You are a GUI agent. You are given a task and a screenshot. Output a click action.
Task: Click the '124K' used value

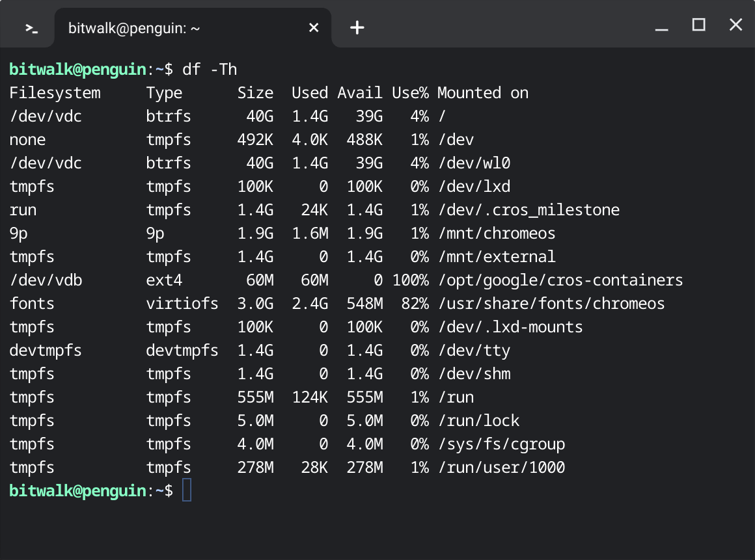coord(310,397)
